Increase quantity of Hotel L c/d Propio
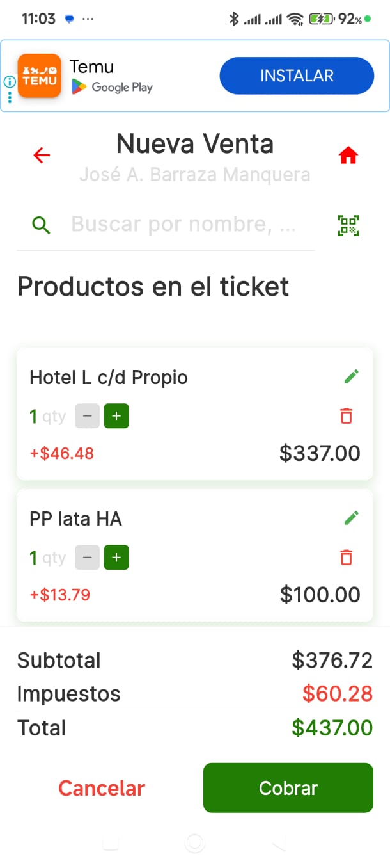Viewport: 390px width, 868px height. 116,416
